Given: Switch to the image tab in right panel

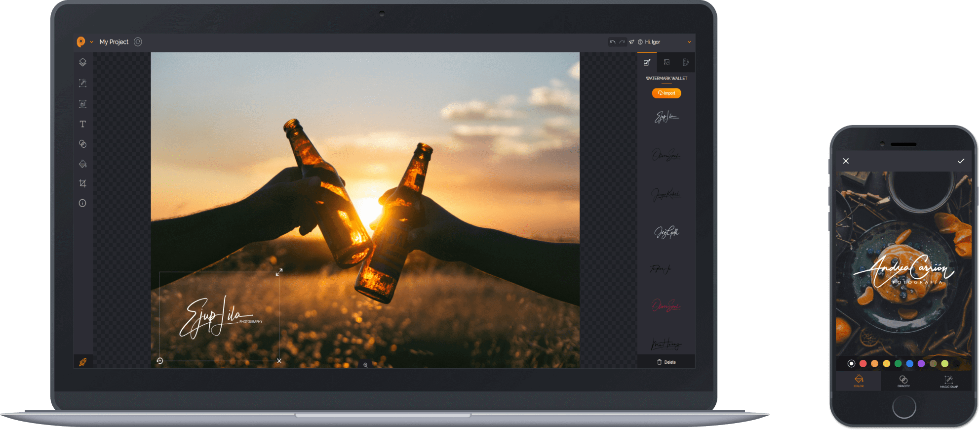Looking at the screenshot, I should pyautogui.click(x=666, y=62).
